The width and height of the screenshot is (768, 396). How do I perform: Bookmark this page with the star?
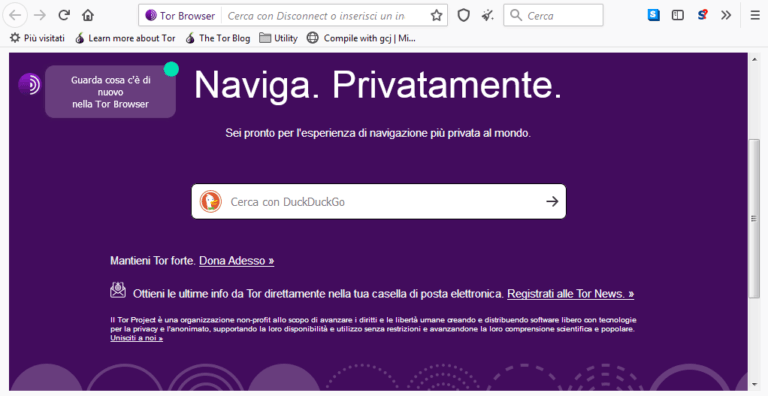coord(436,16)
